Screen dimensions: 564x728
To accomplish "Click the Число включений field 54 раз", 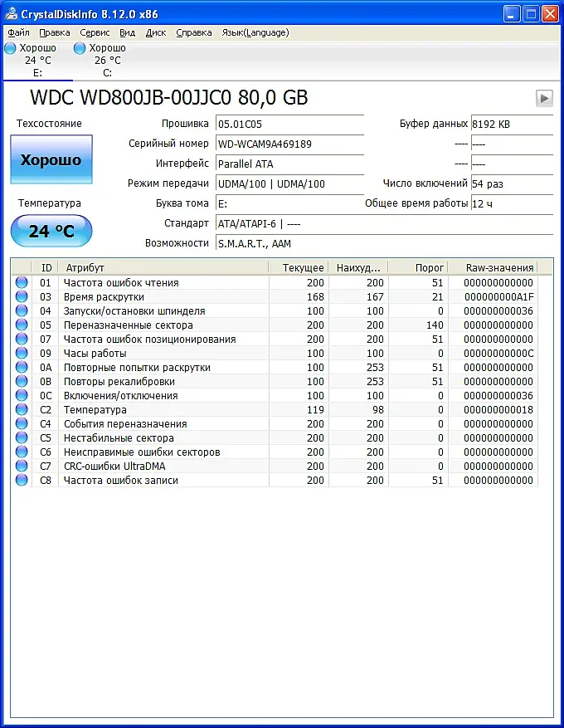I will click(512, 184).
